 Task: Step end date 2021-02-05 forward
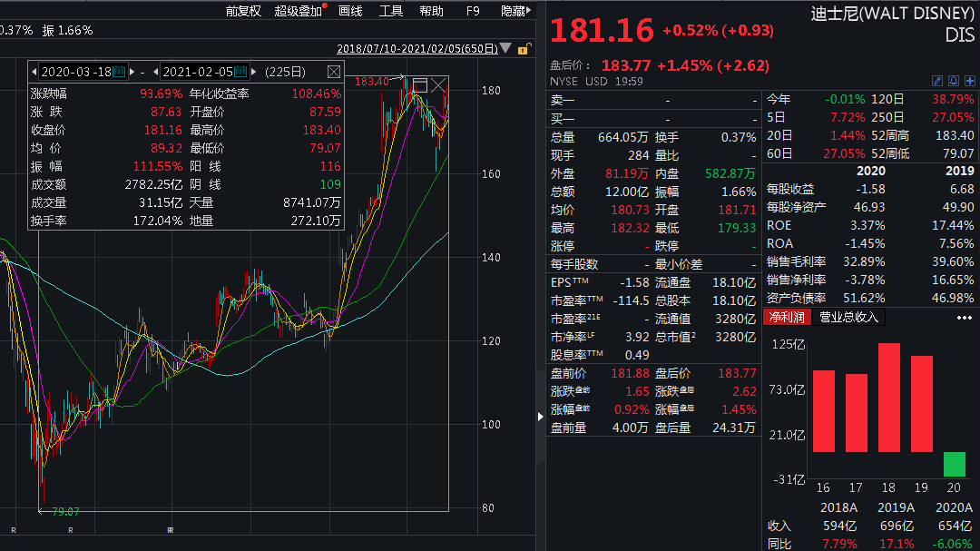click(254, 72)
